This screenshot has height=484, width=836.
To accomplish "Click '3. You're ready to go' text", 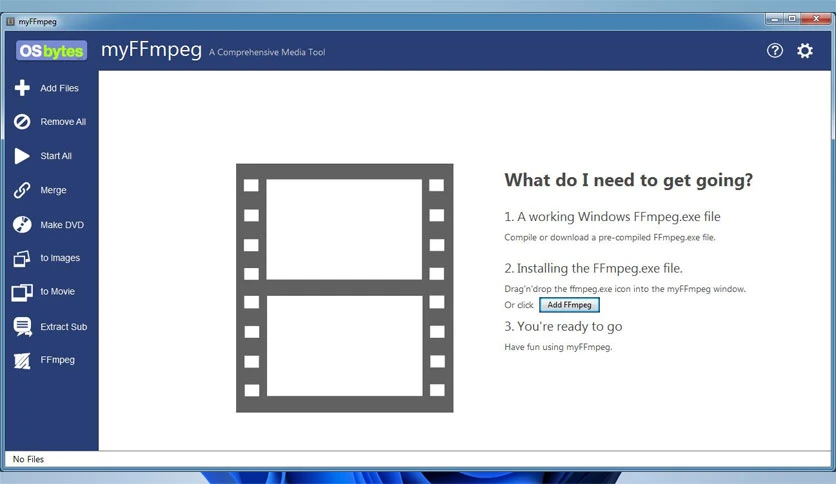I will 563,326.
